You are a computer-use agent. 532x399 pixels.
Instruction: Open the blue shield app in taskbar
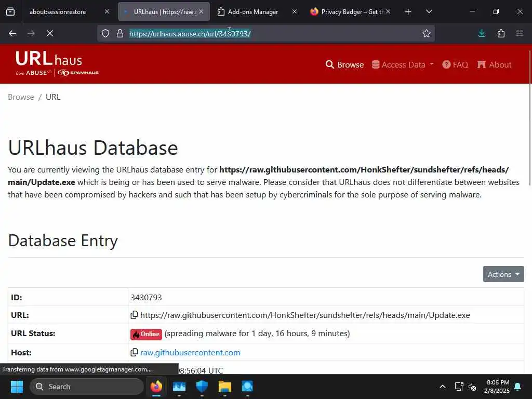point(202,387)
